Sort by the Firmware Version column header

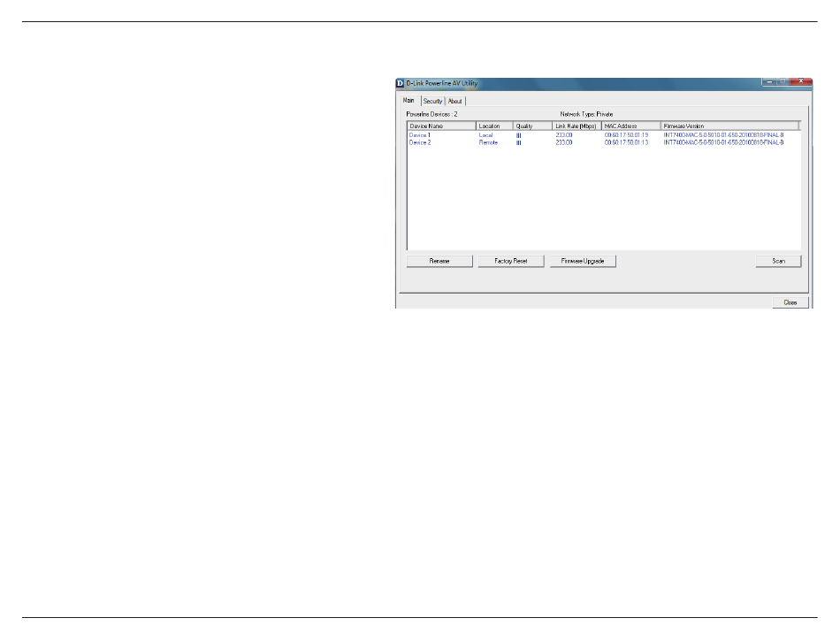point(730,126)
